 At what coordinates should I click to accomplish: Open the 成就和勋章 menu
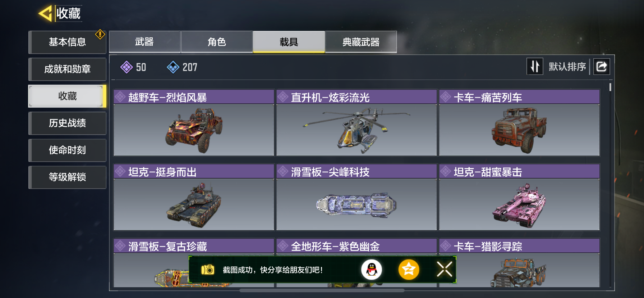[x=68, y=69]
